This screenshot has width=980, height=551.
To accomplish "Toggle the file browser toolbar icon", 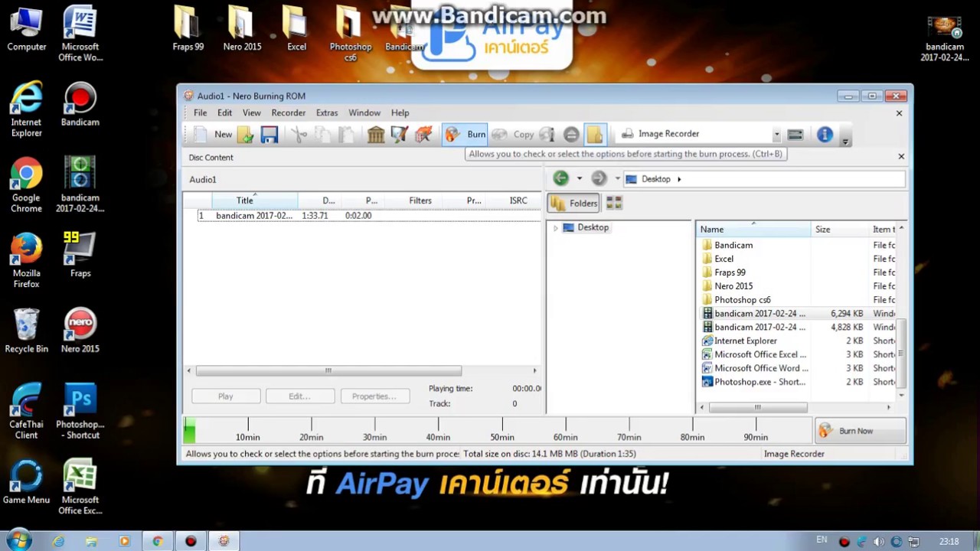I will tap(595, 135).
